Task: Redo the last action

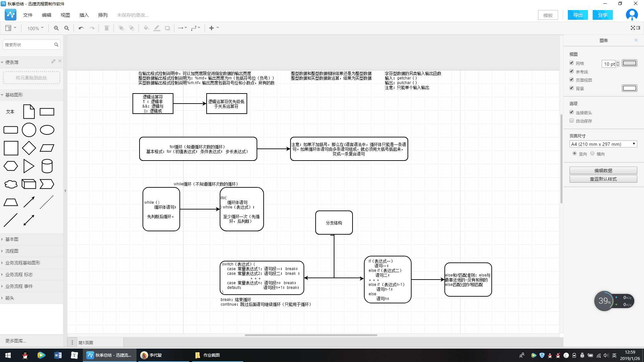Action: 92,28
